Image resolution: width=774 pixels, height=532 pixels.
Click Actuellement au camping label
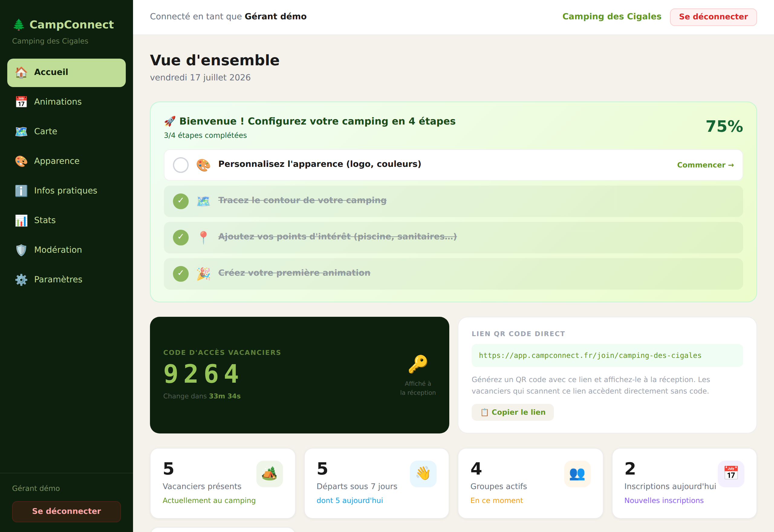[209, 501]
